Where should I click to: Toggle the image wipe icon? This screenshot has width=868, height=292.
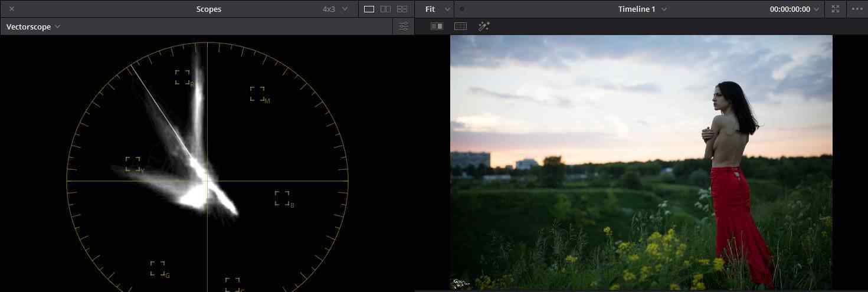coord(437,27)
